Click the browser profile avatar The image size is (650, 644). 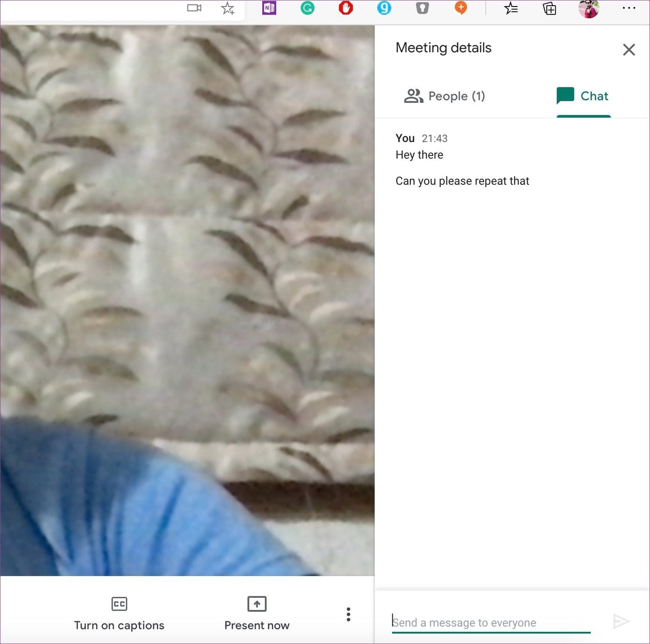click(x=589, y=8)
